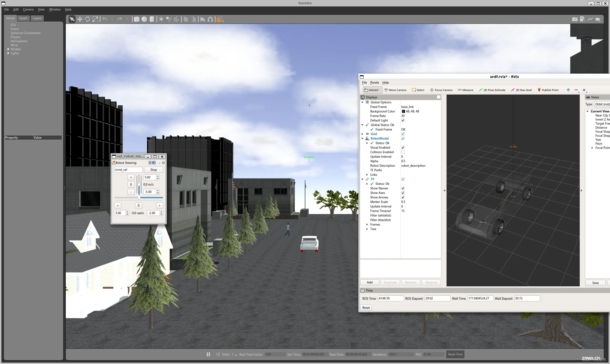Open the Edit menu in Gazebo

tap(16, 9)
